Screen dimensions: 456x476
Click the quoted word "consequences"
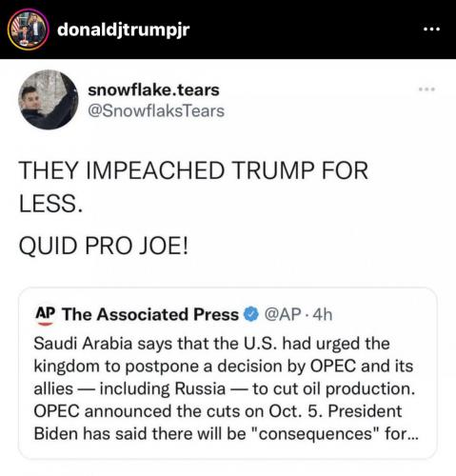[316, 433]
